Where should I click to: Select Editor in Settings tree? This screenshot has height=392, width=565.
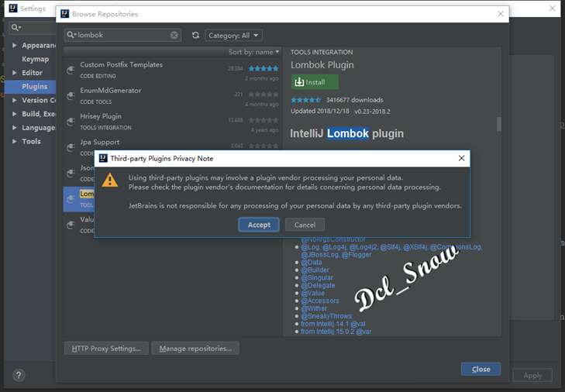click(x=32, y=73)
